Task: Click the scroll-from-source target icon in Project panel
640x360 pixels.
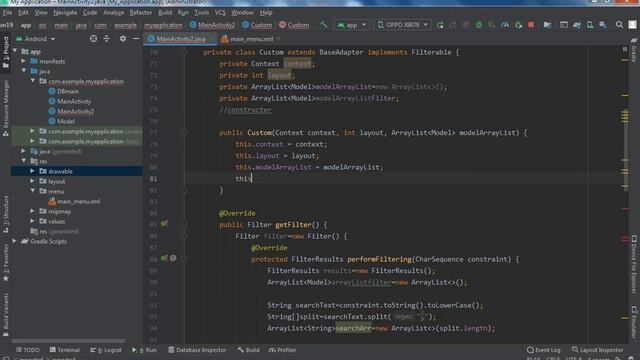Action: [x=93, y=39]
